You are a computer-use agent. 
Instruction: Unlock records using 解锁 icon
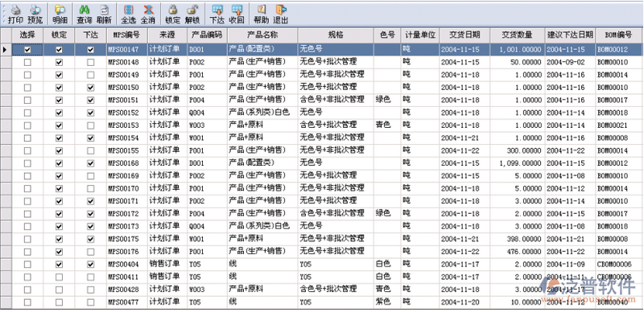coord(192,14)
